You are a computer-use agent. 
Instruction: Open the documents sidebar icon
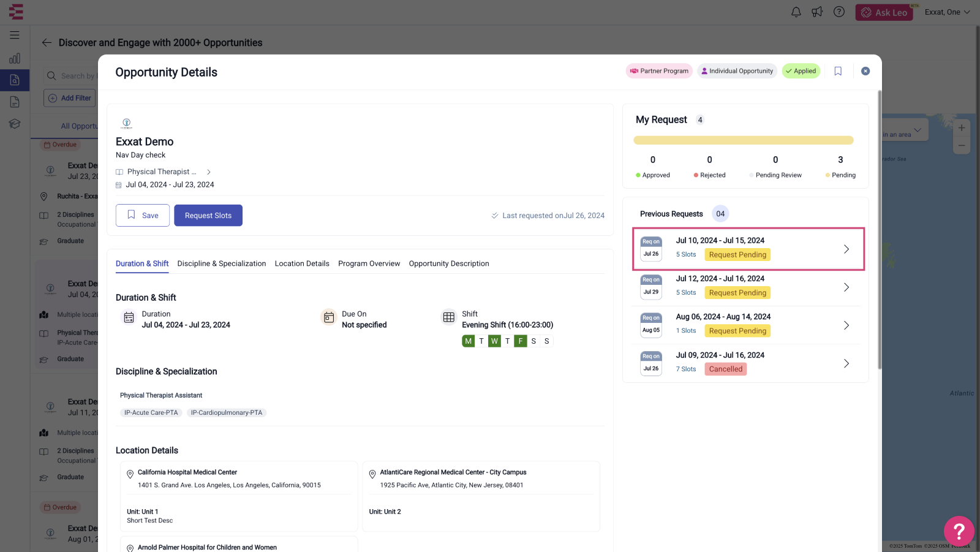pyautogui.click(x=15, y=102)
